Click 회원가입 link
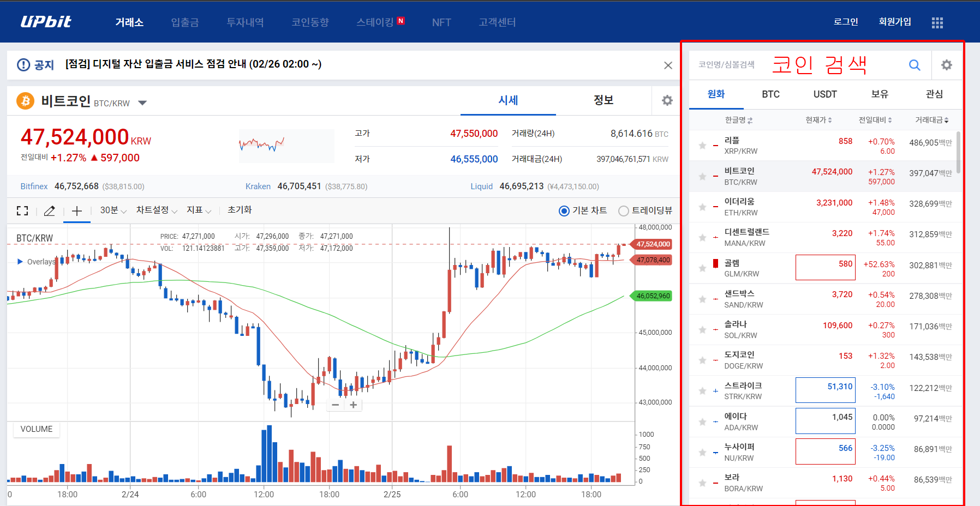 pyautogui.click(x=895, y=22)
